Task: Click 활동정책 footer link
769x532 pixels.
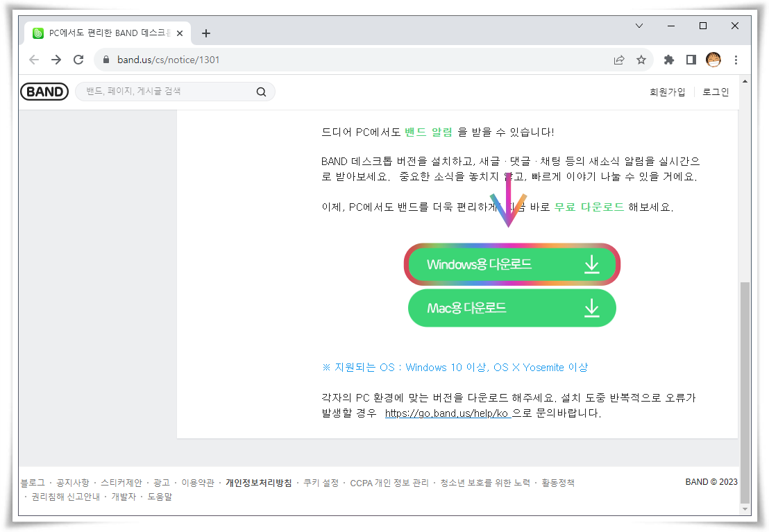Action: (x=557, y=483)
